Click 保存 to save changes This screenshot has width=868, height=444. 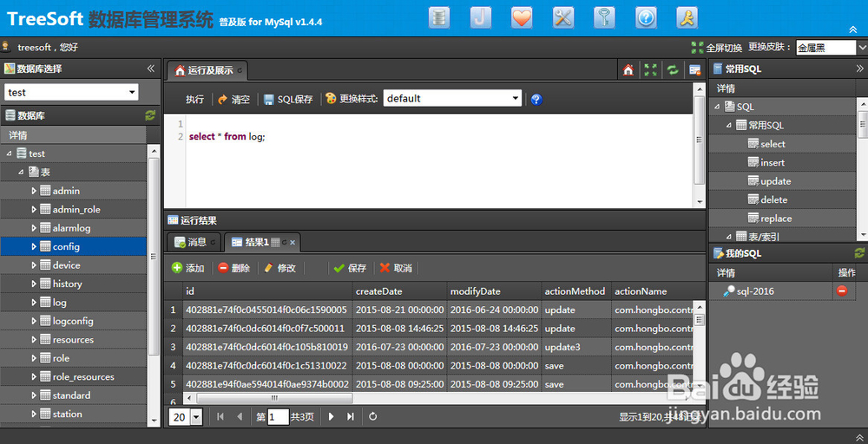pyautogui.click(x=351, y=268)
